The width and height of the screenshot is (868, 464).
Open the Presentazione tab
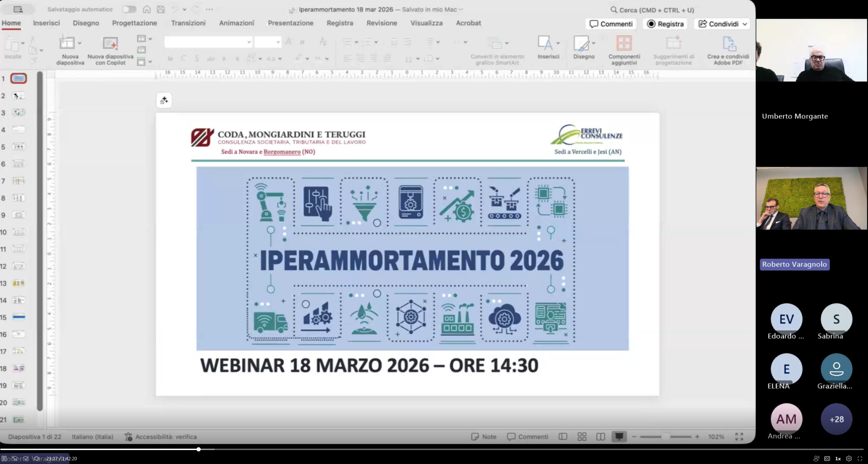point(291,23)
